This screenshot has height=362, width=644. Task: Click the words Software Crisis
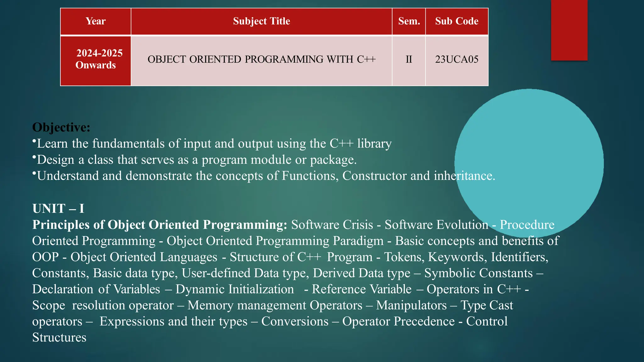point(332,225)
